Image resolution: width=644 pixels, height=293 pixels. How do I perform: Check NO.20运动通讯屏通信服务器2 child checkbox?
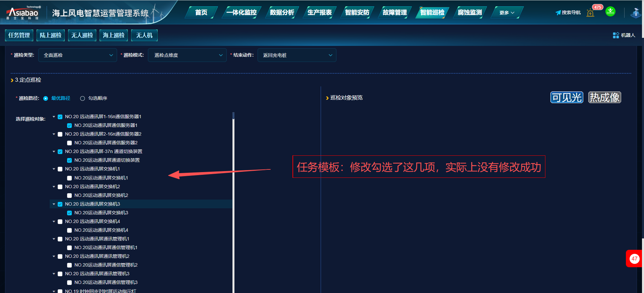(x=69, y=143)
